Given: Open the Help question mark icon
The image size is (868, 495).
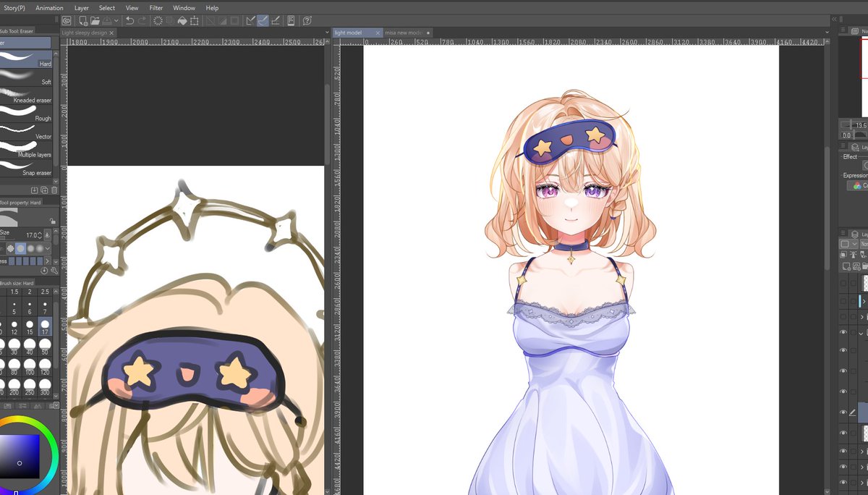Looking at the screenshot, I should pos(307,21).
